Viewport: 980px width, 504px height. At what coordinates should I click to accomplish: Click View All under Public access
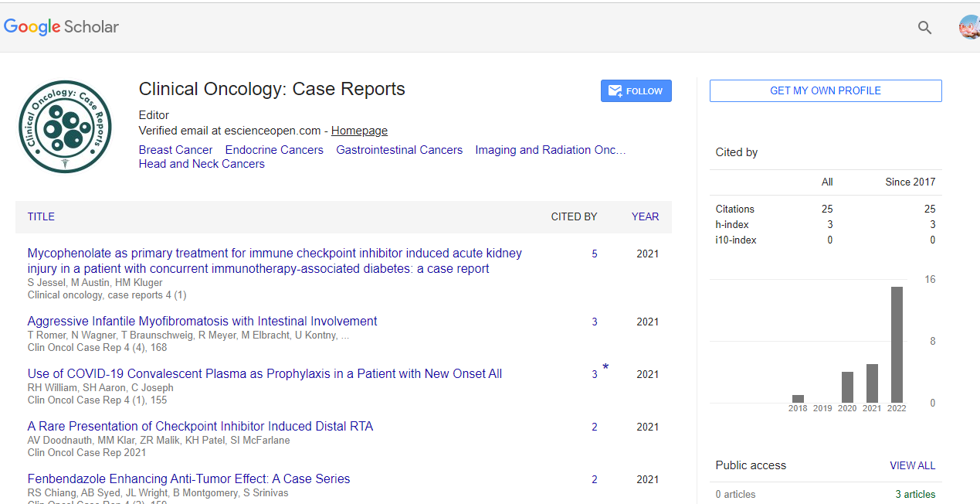tap(912, 465)
